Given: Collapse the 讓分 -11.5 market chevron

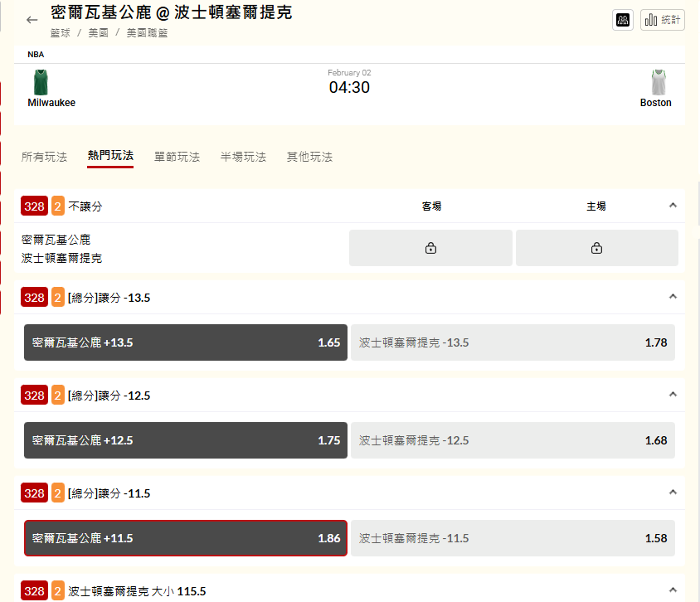Looking at the screenshot, I should click(673, 493).
